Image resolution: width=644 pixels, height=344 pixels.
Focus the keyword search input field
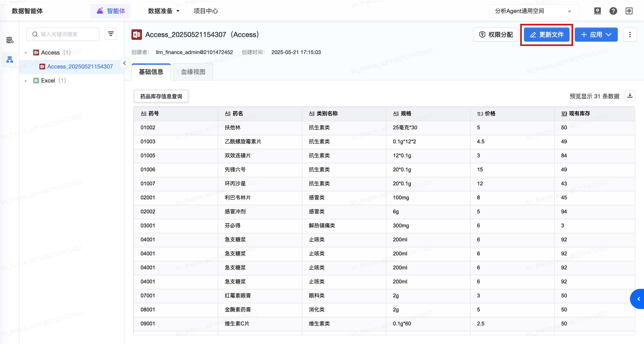(63, 34)
